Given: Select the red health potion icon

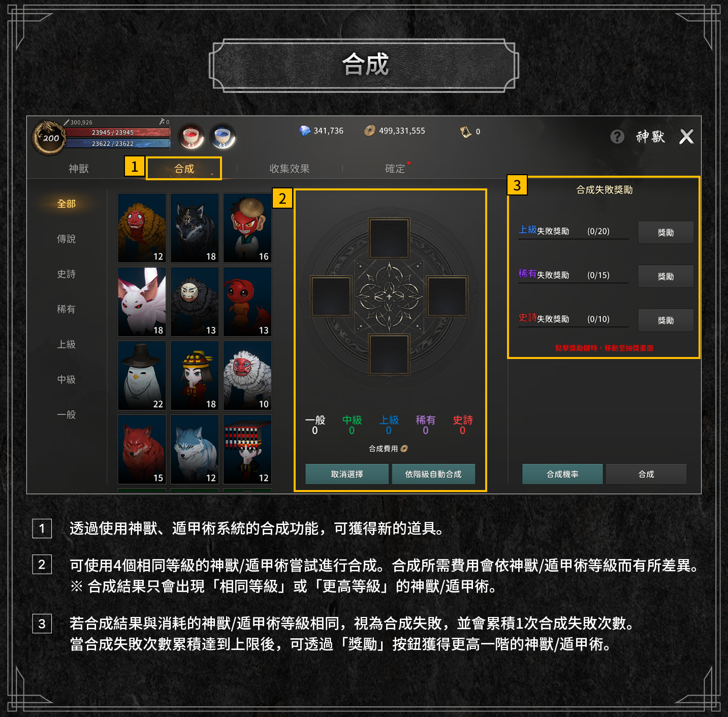Looking at the screenshot, I should pos(191,136).
